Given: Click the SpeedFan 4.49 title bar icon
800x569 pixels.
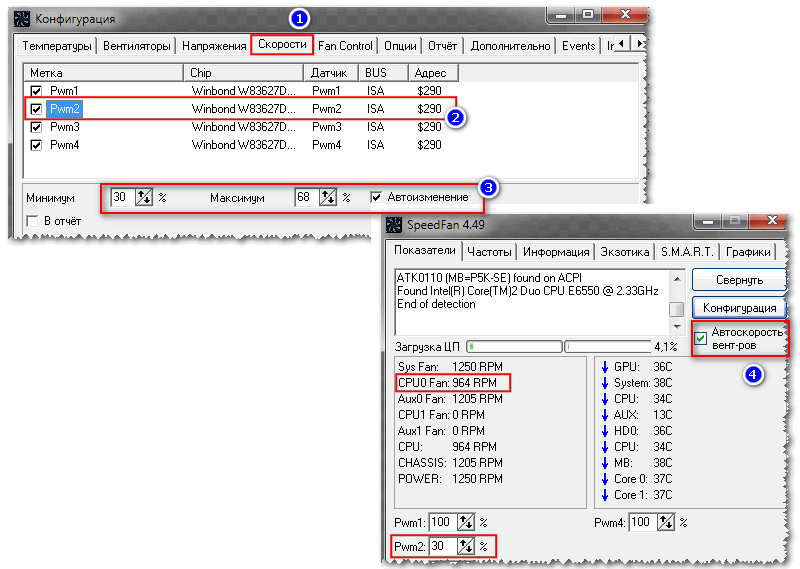Looking at the screenshot, I should point(394,225).
